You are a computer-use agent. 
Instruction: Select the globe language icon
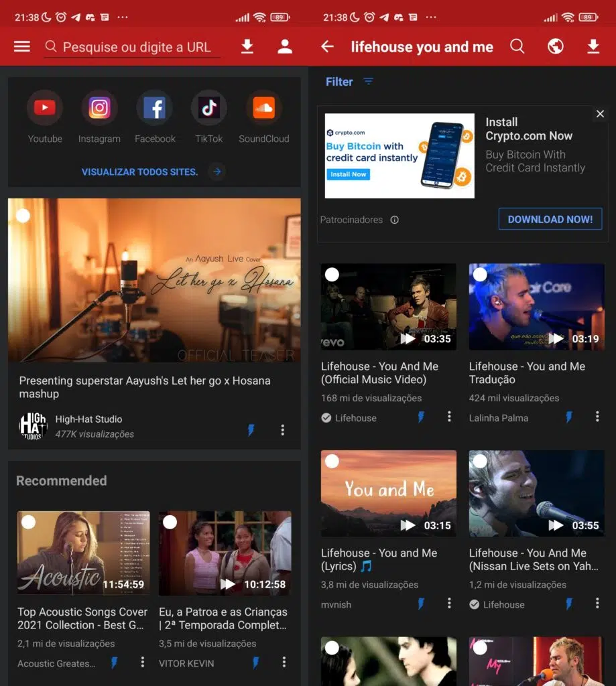click(556, 47)
